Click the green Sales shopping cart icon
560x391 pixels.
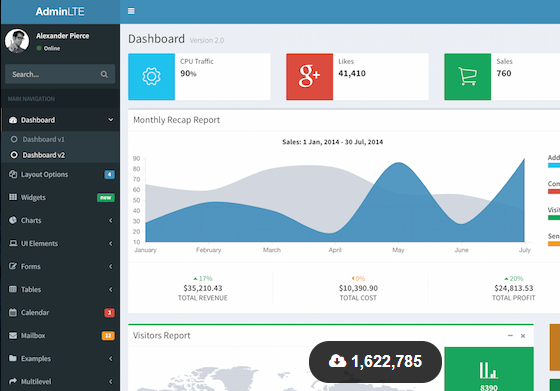pos(468,76)
